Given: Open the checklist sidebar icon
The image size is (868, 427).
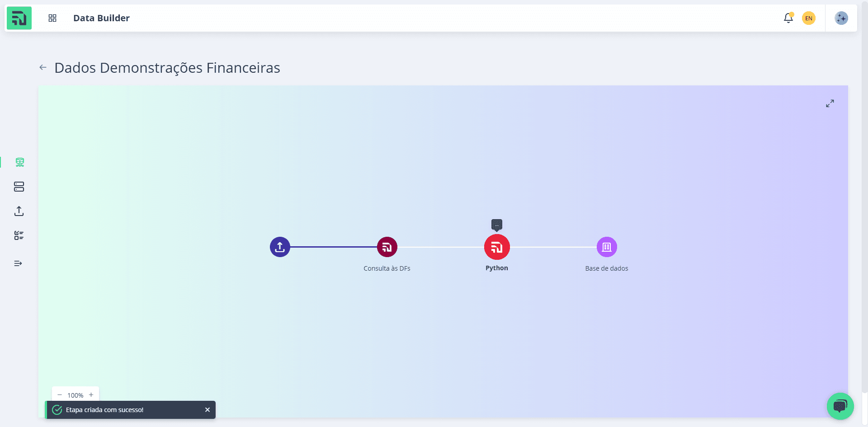Looking at the screenshot, I should pos(19,235).
